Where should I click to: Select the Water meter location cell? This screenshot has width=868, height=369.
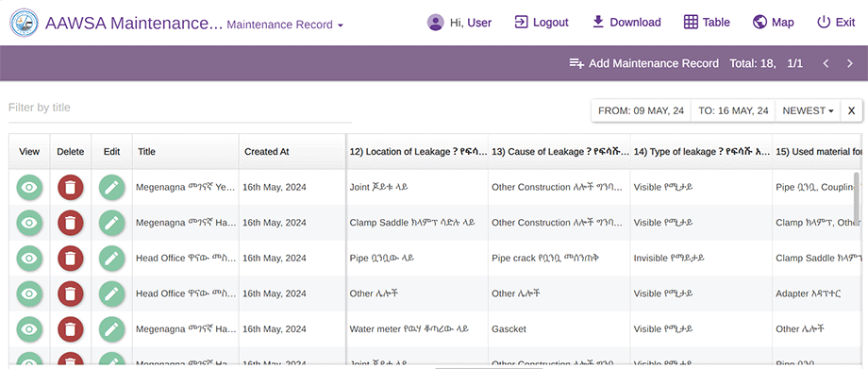click(x=417, y=329)
